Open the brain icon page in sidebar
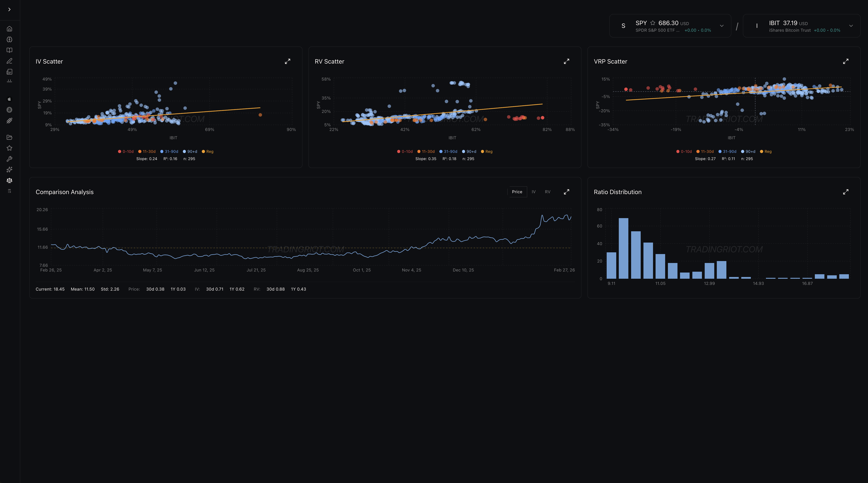868x483 pixels. (x=9, y=39)
